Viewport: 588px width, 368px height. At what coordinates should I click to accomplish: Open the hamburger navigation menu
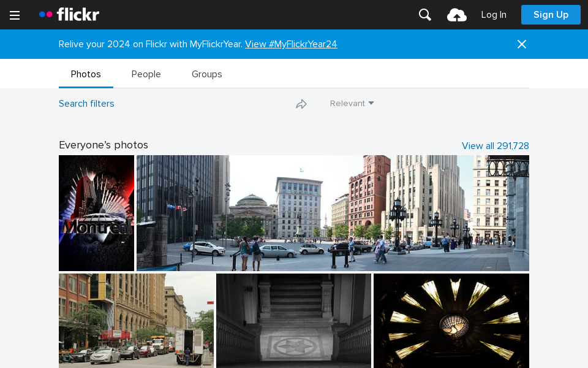(x=15, y=15)
